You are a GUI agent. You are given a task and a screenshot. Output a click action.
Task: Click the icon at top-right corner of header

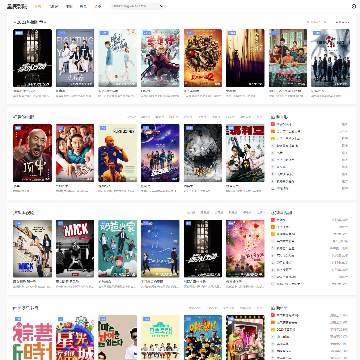click(354, 6)
